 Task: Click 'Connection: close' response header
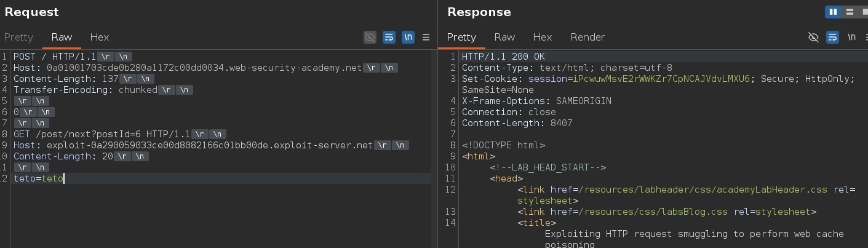pyautogui.click(x=508, y=111)
